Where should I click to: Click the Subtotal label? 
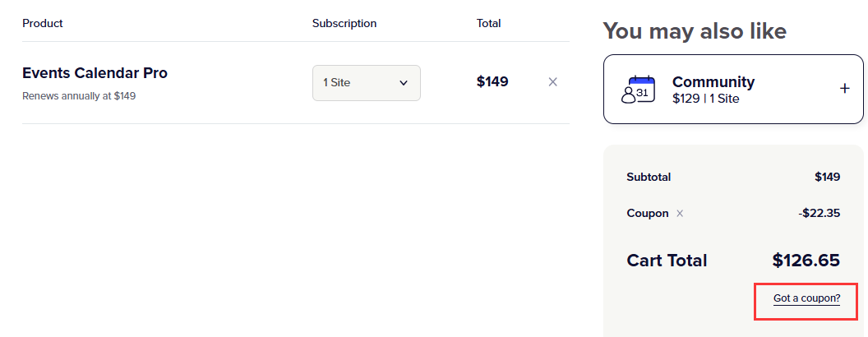coord(649,177)
